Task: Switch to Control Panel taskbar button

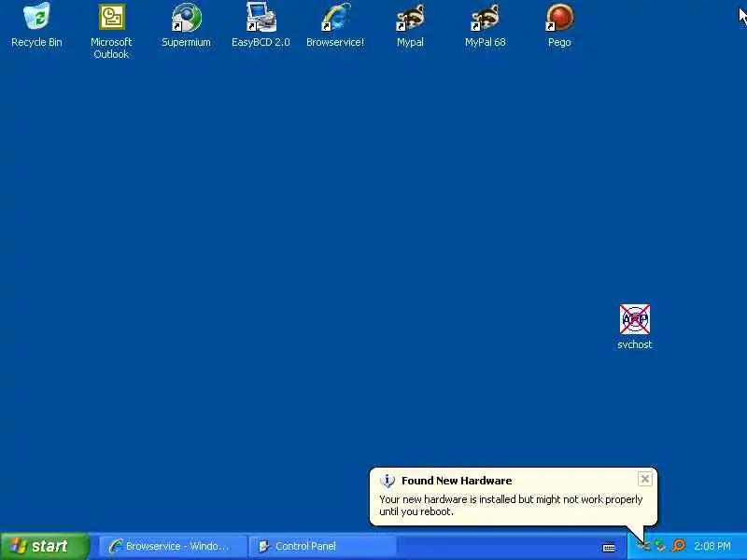Action: click(322, 546)
